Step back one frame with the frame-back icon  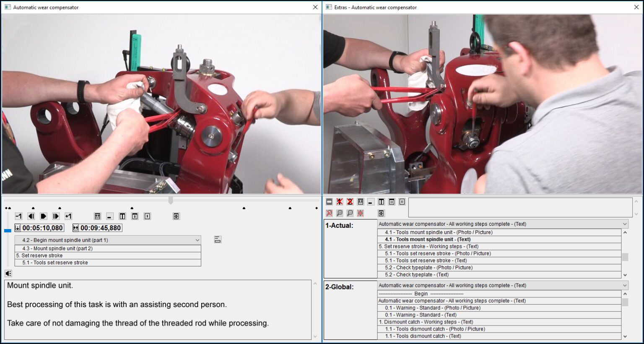(x=31, y=216)
